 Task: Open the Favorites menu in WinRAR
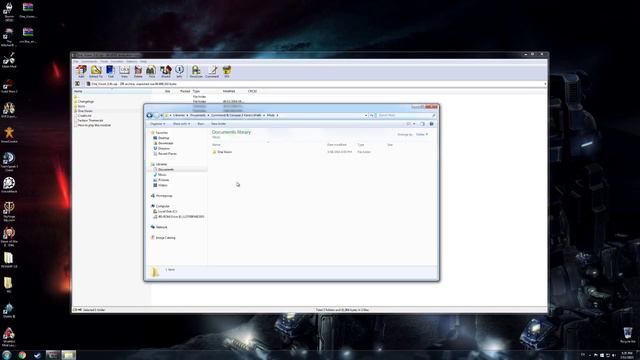117,61
